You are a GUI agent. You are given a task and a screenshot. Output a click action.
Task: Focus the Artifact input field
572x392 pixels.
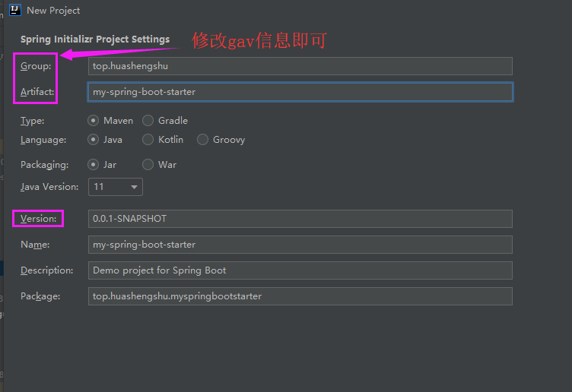pos(300,92)
